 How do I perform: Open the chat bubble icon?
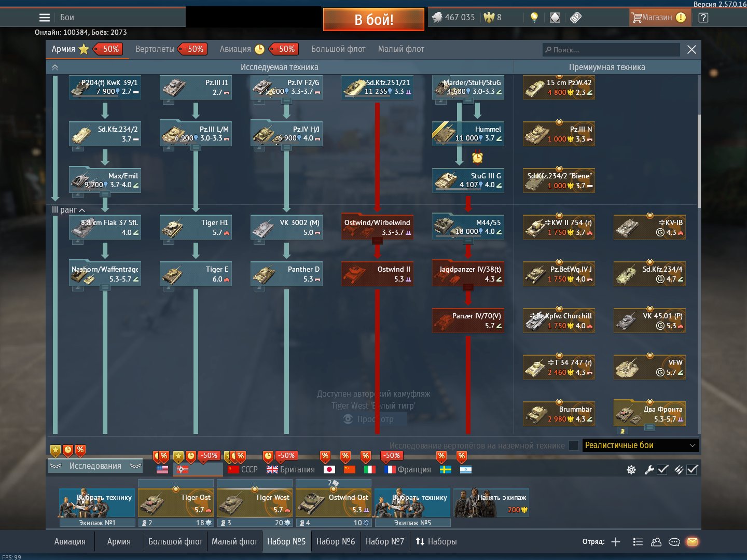tap(674, 542)
